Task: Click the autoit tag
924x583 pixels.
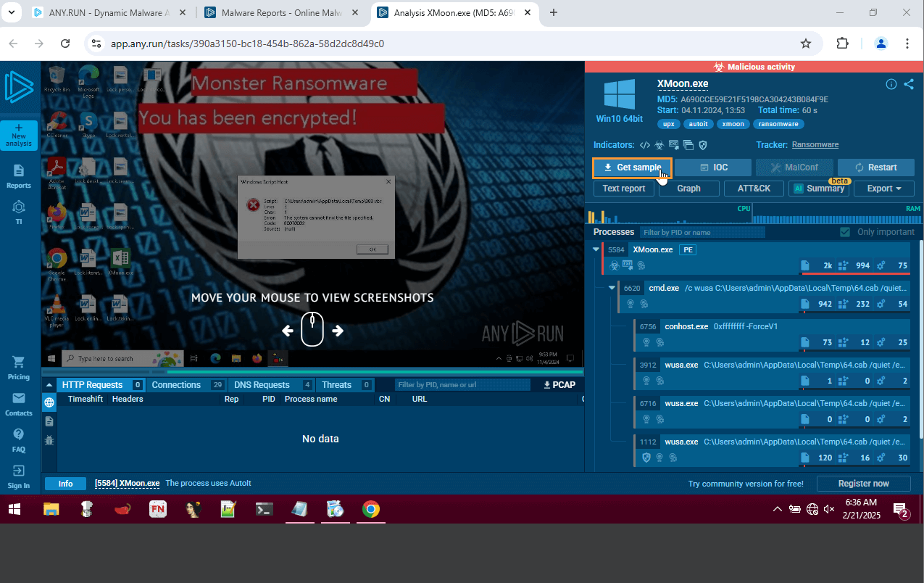Action: click(698, 124)
